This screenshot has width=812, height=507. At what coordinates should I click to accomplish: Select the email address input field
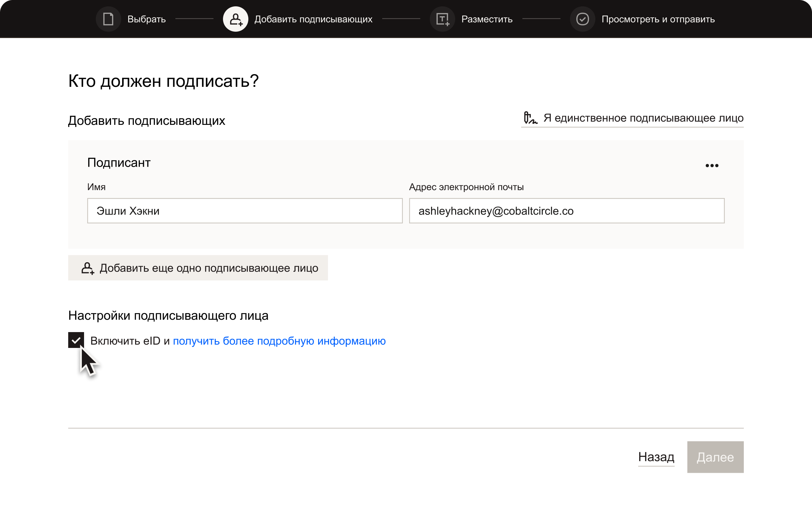coord(565,210)
